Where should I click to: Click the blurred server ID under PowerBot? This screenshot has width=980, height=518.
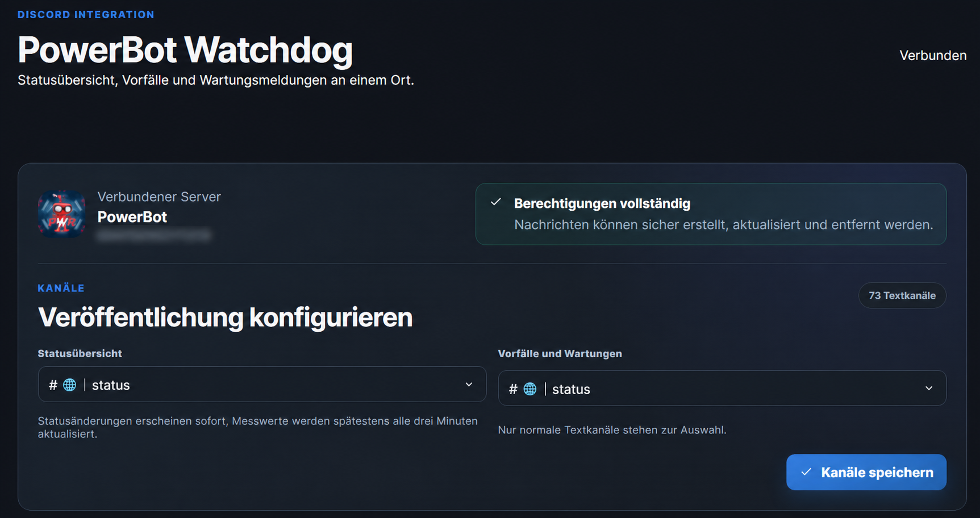click(x=154, y=235)
